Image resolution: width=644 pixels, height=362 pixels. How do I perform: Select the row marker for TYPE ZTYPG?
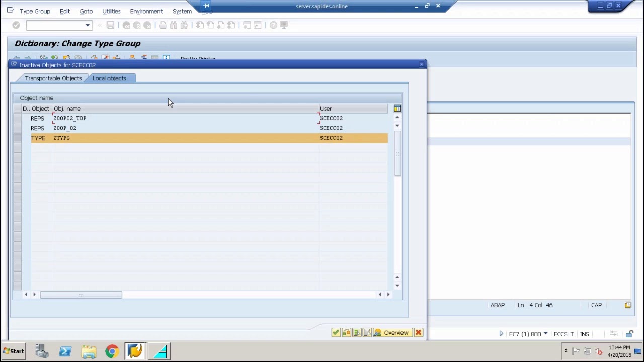tap(18, 138)
